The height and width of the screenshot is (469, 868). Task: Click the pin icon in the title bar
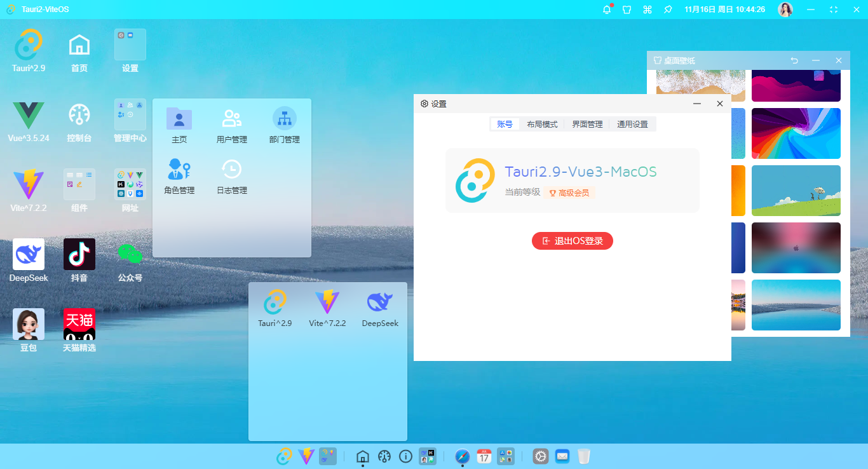point(668,10)
